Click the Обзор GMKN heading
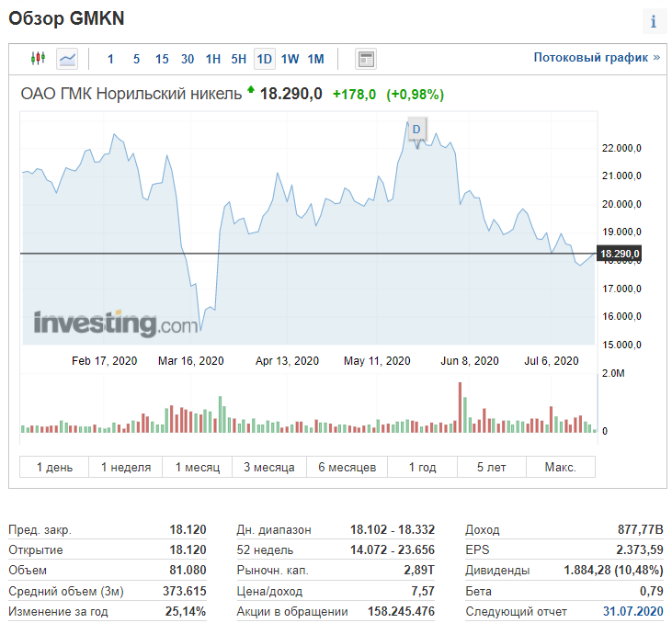This screenshot has height=623, width=672. pos(66,18)
